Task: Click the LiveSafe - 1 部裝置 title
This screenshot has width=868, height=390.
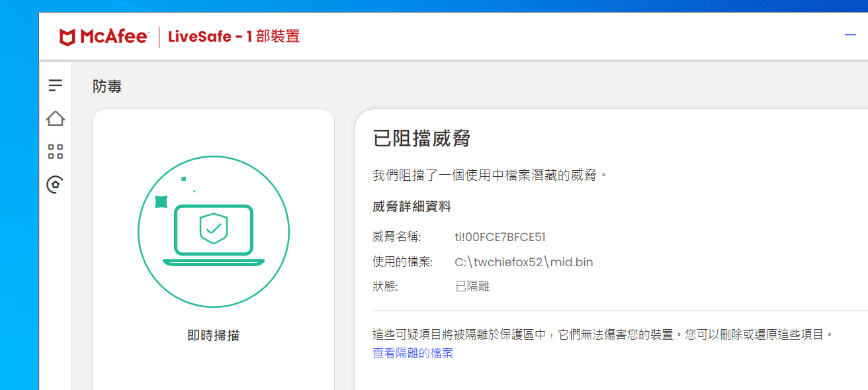Action: tap(234, 36)
